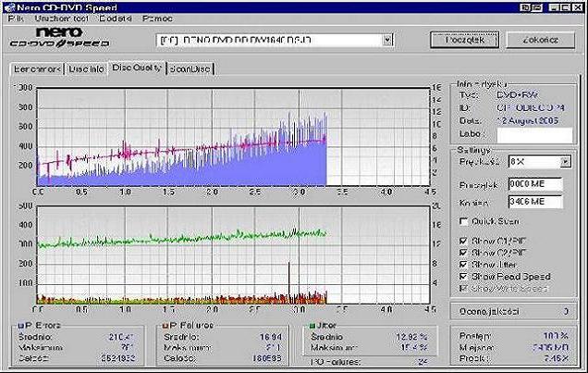588x373 pixels.
Task: Click the green Jitter legend square
Action: click(x=312, y=326)
